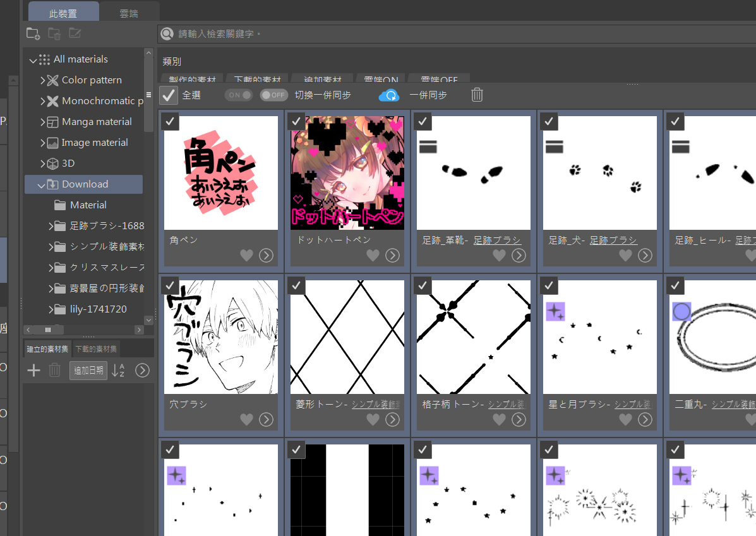The height and width of the screenshot is (536, 756).
Task: Favorite the 格子柄トーン material heart
Action: tap(499, 420)
